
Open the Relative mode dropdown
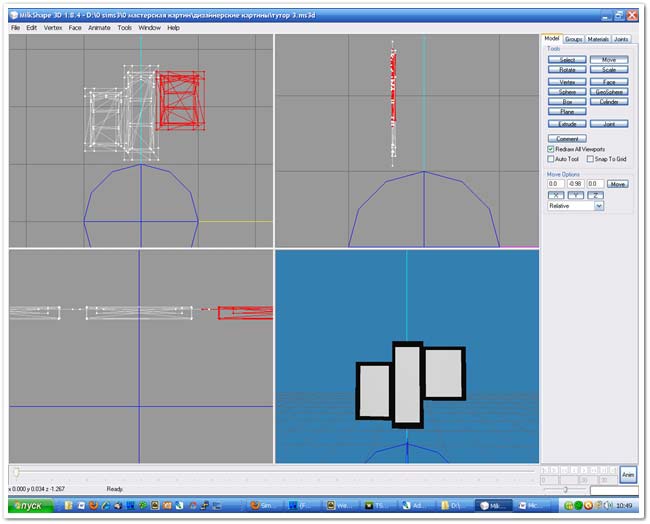[598, 206]
